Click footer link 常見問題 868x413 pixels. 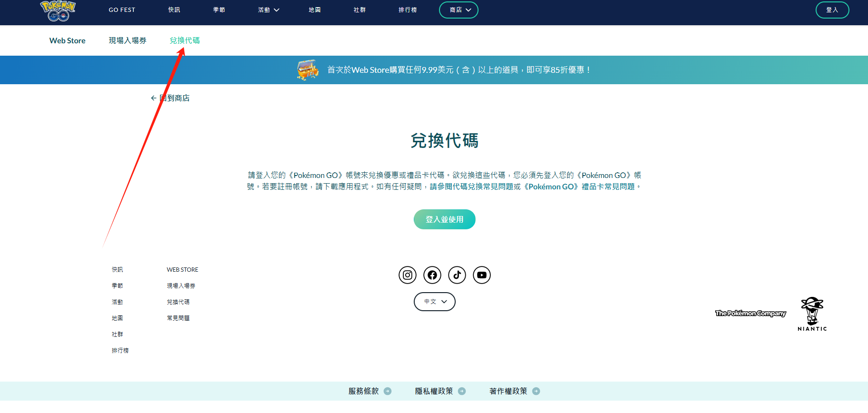tap(178, 318)
